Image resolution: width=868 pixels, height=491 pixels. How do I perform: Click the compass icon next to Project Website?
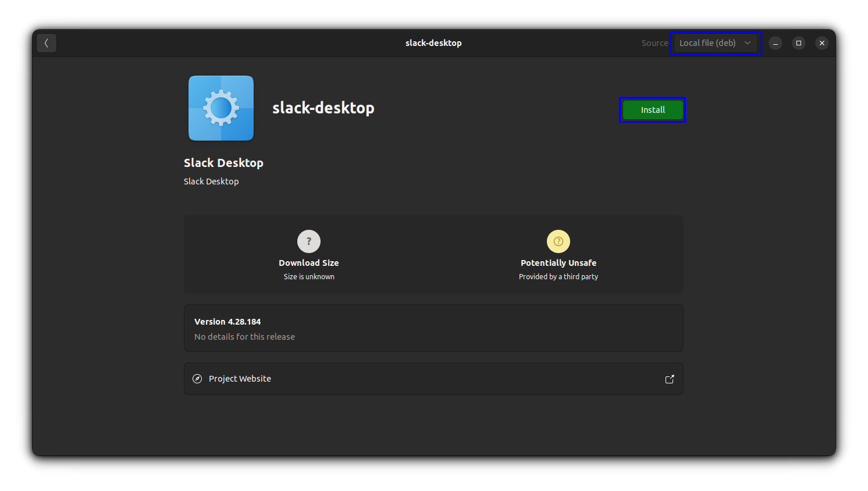(x=197, y=379)
